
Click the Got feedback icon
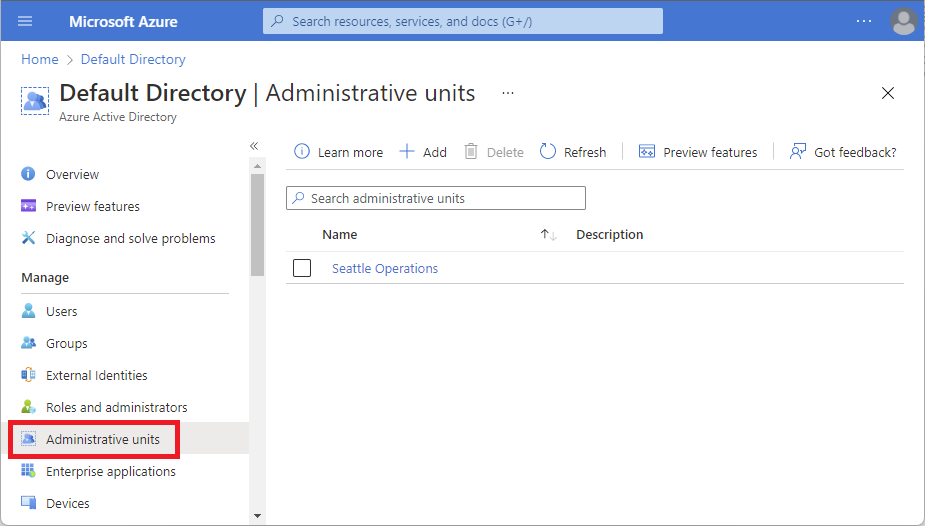[x=798, y=152]
